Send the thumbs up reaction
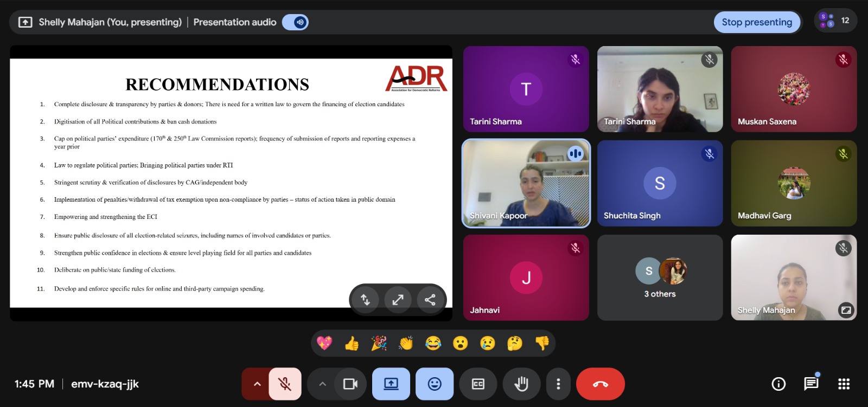 [352, 343]
